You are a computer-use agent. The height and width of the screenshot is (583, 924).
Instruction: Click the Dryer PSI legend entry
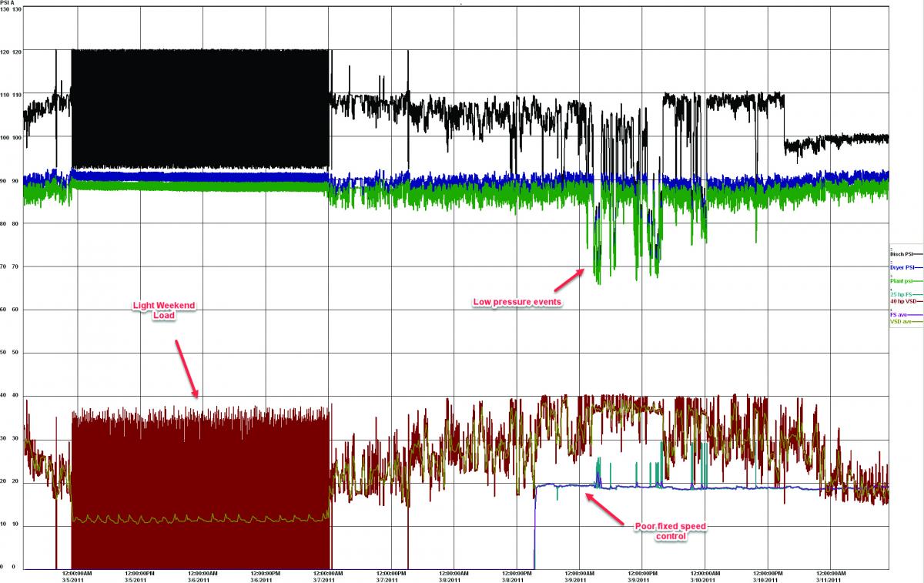905,267
